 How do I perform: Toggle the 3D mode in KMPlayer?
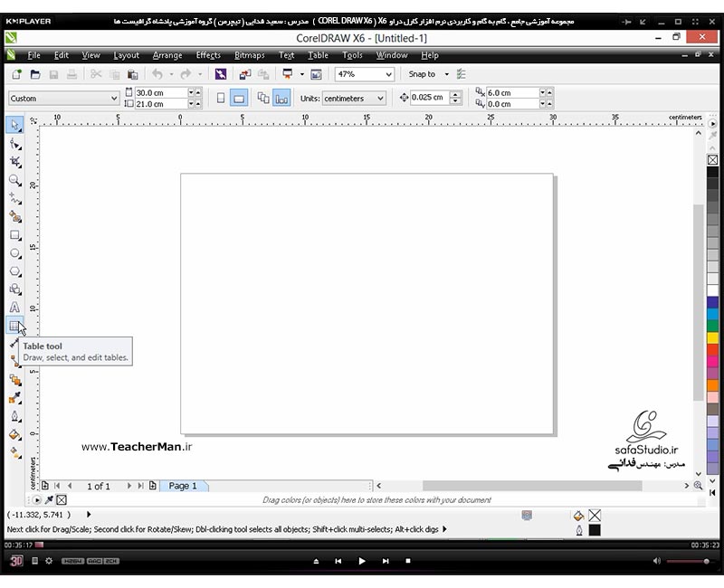click(x=16, y=561)
